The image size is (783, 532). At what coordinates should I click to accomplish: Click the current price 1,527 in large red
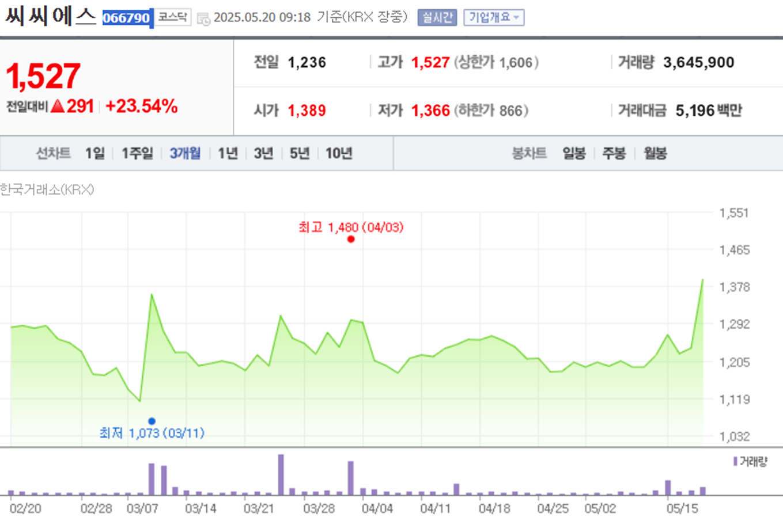(43, 76)
